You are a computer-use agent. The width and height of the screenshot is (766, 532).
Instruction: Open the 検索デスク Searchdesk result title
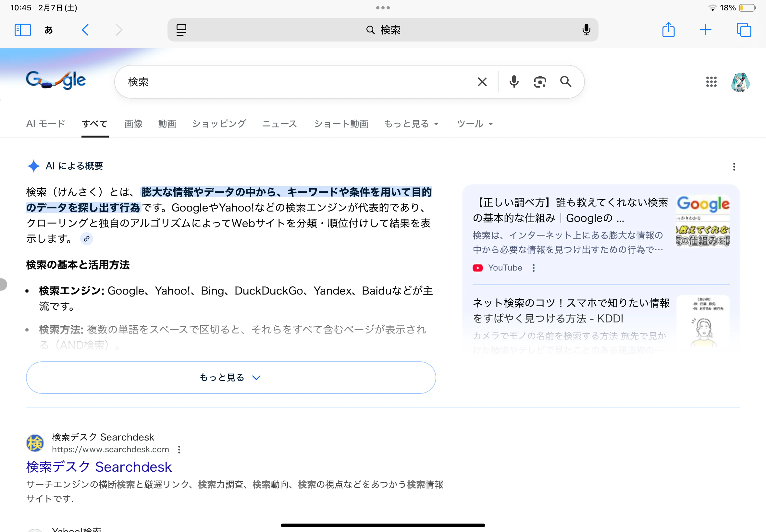point(99,467)
